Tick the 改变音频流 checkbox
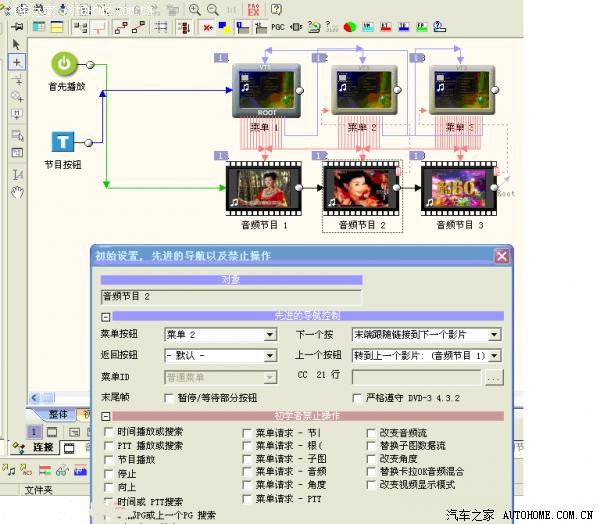The image size is (600, 524). pyautogui.click(x=372, y=432)
